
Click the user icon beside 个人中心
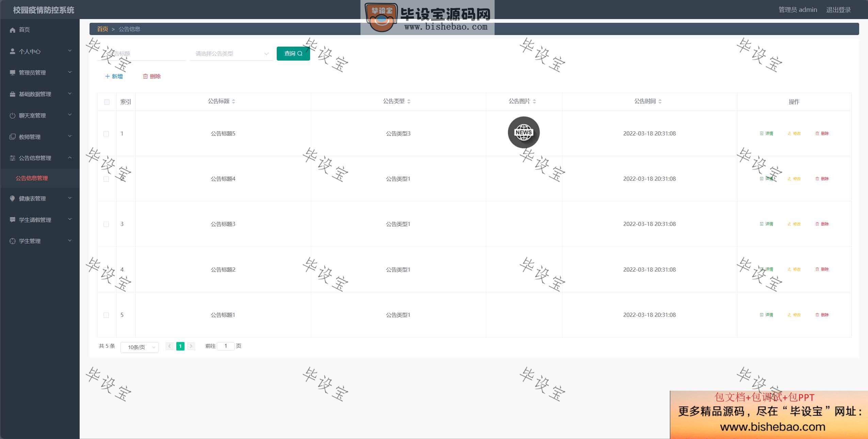click(13, 51)
